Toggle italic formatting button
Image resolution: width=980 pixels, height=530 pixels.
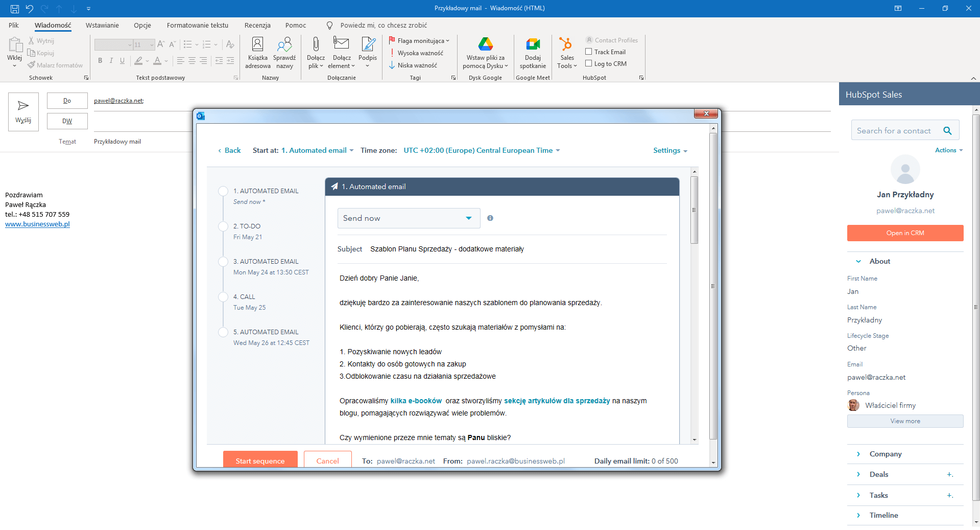click(x=111, y=61)
